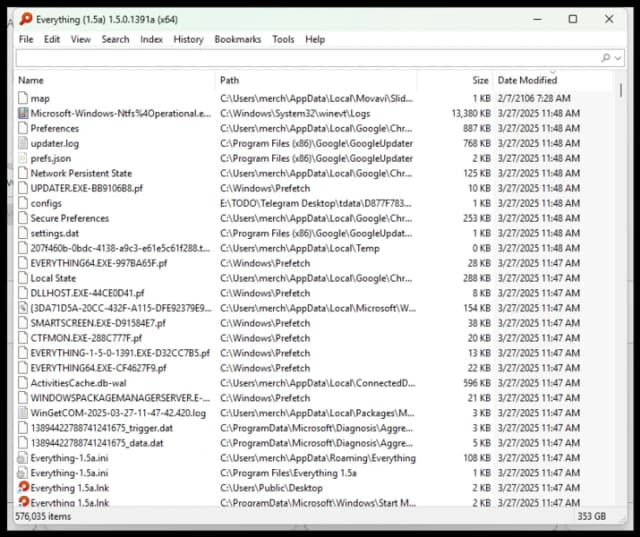Click the icon beside ActivitiesCache.db-wal
This screenshot has width=640, height=537.
pos(23,383)
